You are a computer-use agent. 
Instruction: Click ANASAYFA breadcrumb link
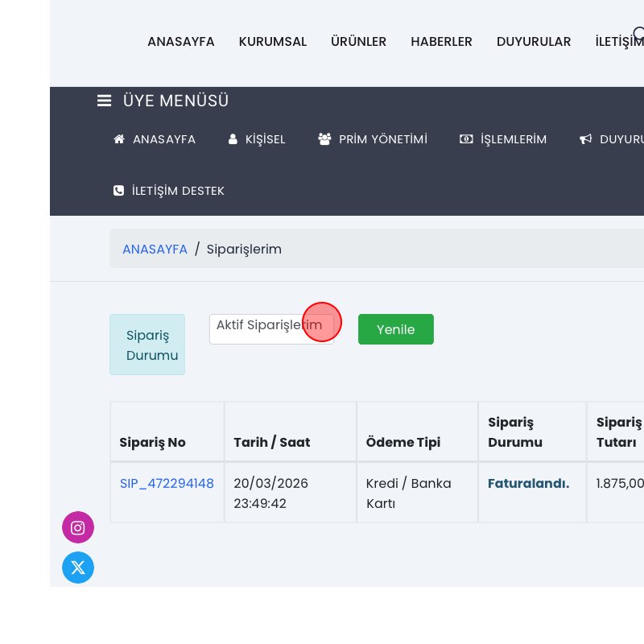click(155, 250)
